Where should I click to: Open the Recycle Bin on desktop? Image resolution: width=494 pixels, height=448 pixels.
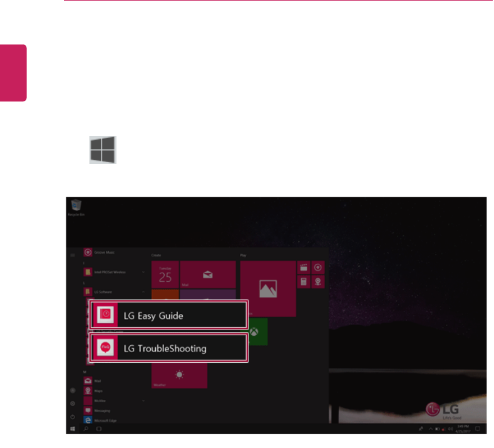76,207
